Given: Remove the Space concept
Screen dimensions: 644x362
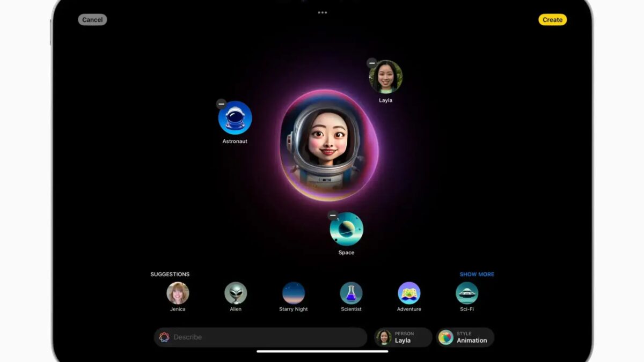Looking at the screenshot, I should click(x=332, y=215).
